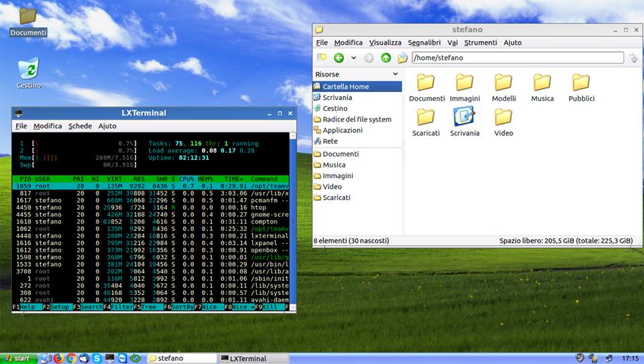The image size is (644, 364).
Task: Sort htop by CPU% column header
Action: click(186, 179)
